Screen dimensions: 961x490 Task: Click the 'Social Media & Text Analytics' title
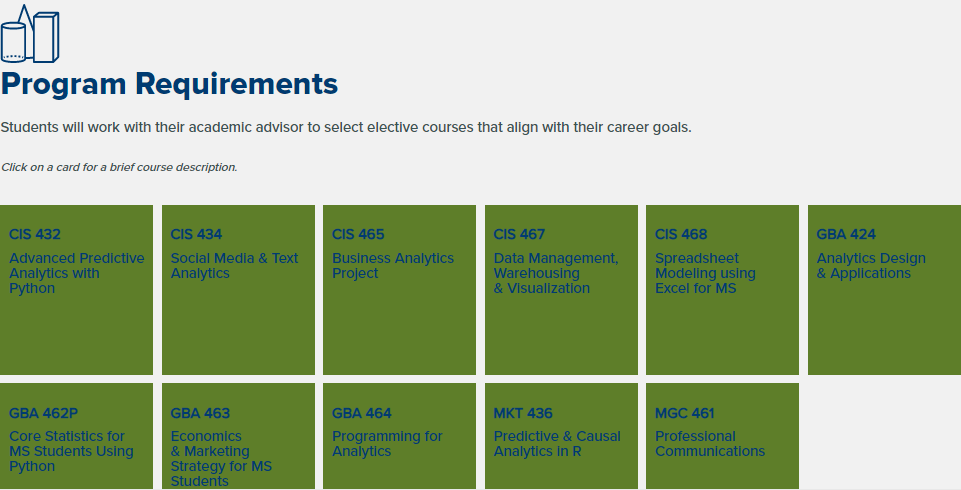coord(234,266)
